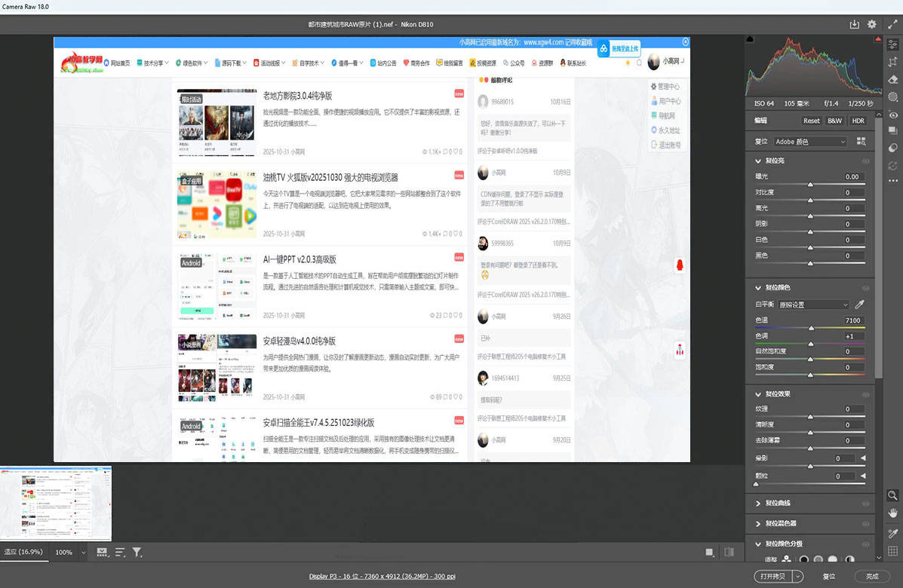
Task: Toggle the grid overlay icon
Action: [x=892, y=552]
